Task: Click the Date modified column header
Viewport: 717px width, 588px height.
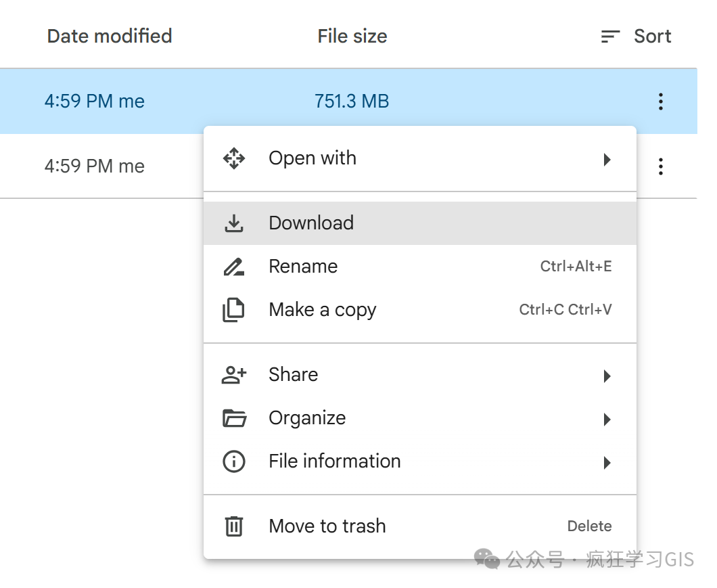Action: [110, 36]
